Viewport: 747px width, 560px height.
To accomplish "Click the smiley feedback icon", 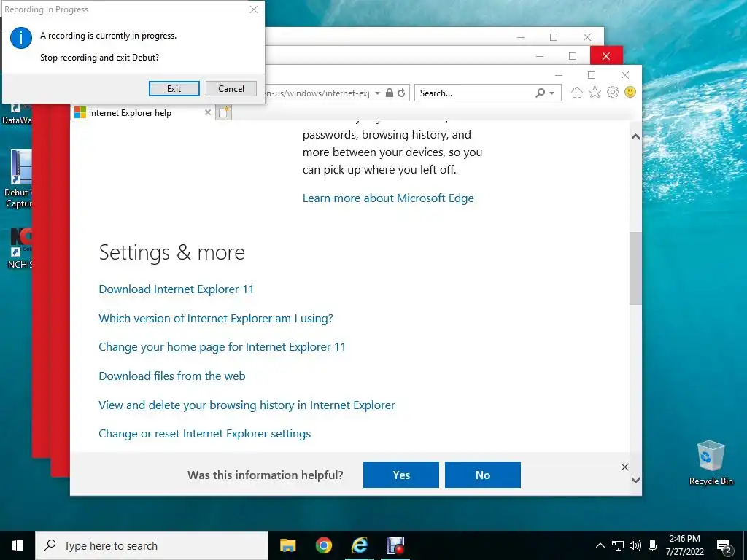I will [630, 93].
